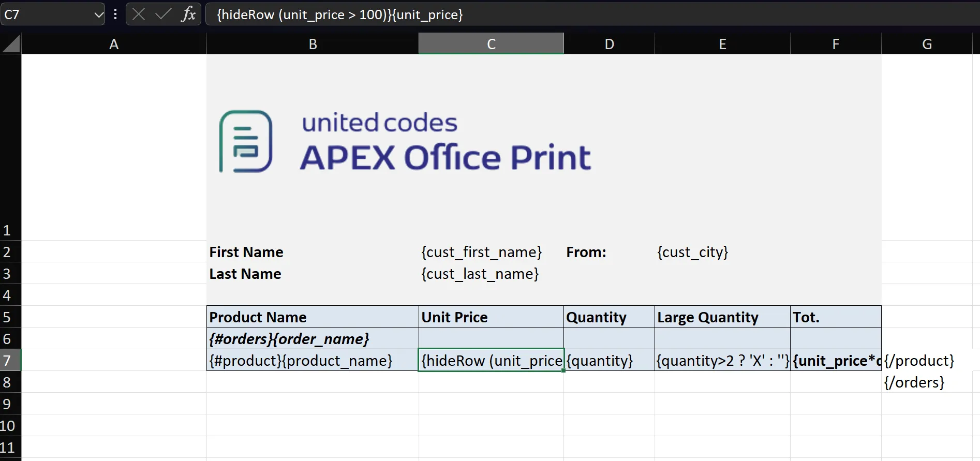This screenshot has width=980, height=461.
Task: Click into the formula bar text
Action: pyautogui.click(x=592, y=14)
